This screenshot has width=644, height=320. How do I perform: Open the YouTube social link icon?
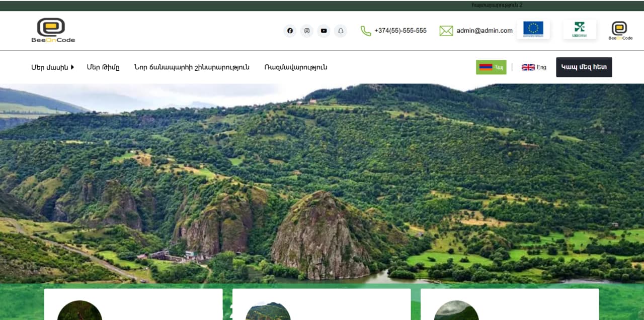pyautogui.click(x=324, y=31)
